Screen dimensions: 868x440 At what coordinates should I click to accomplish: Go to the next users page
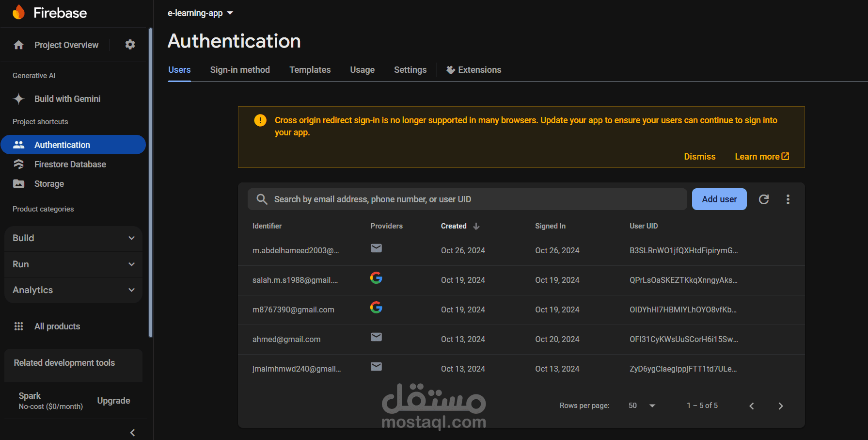(780, 406)
